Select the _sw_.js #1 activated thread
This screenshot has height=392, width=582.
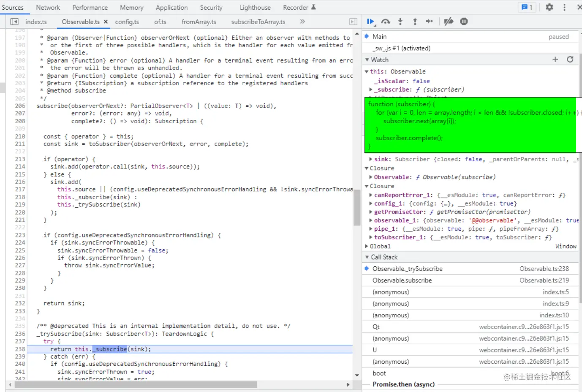point(470,48)
